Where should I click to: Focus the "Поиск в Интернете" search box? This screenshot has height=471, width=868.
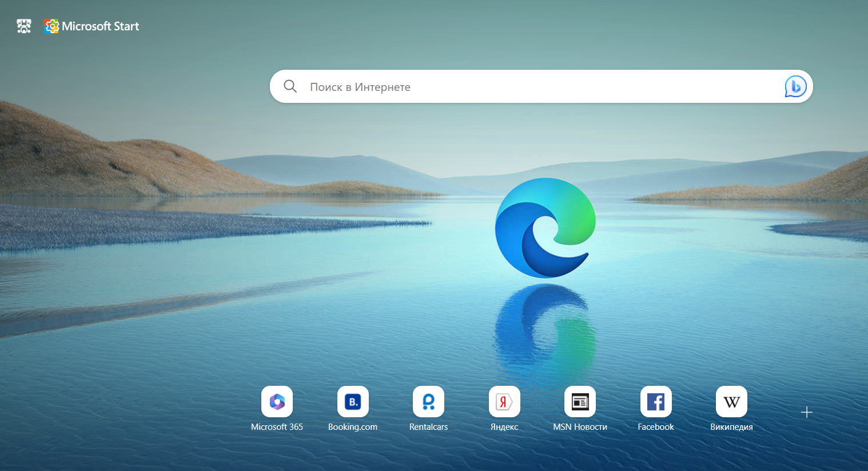541,86
